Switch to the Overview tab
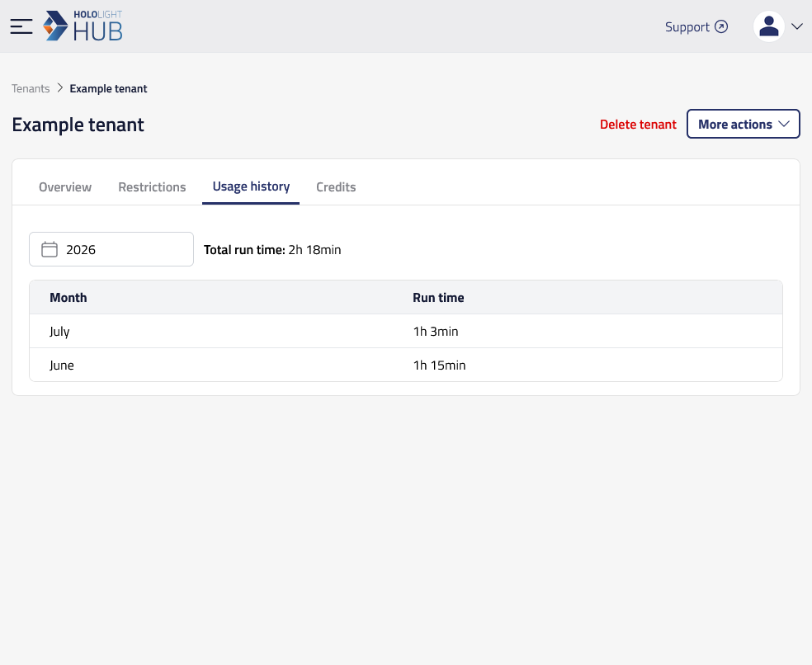Screen dimensions: 812x665 [x=65, y=187]
